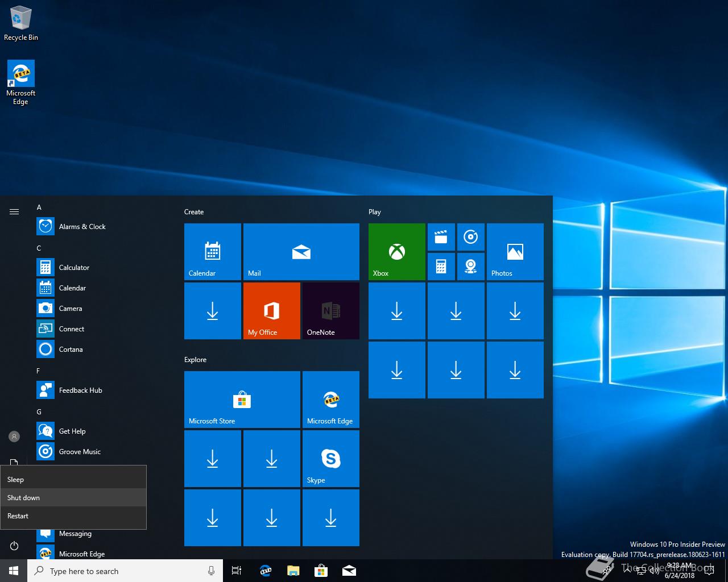Click the letter C header in the app list
Viewport: 728px width, 582px height.
point(39,248)
